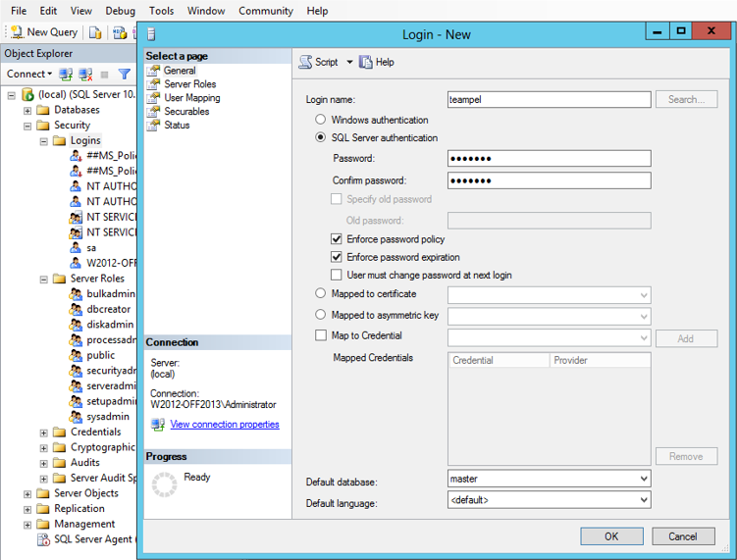The image size is (737, 560).
Task: Switch to the User Mapping page
Action: 192,98
